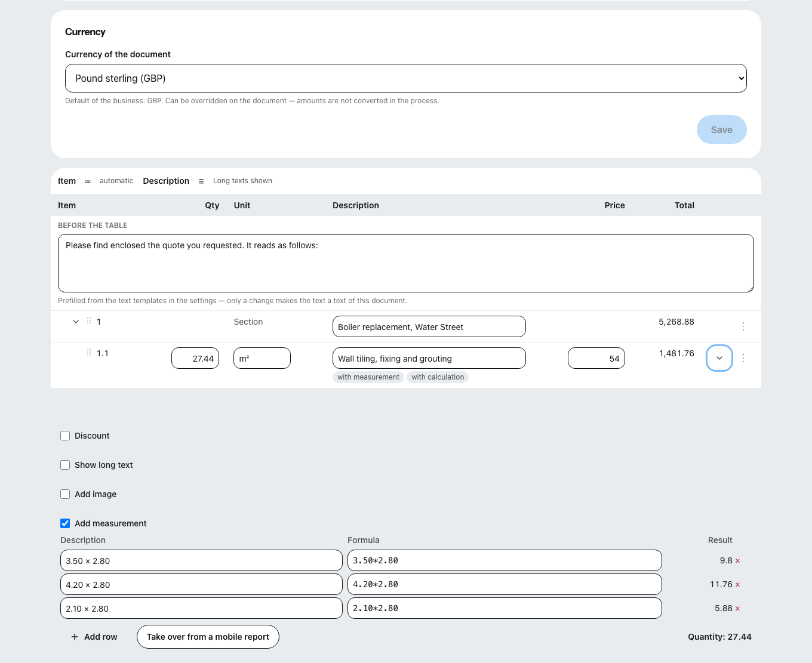This screenshot has height=663, width=812.
Task: Grab drag handle for section 1
Action: 89,321
